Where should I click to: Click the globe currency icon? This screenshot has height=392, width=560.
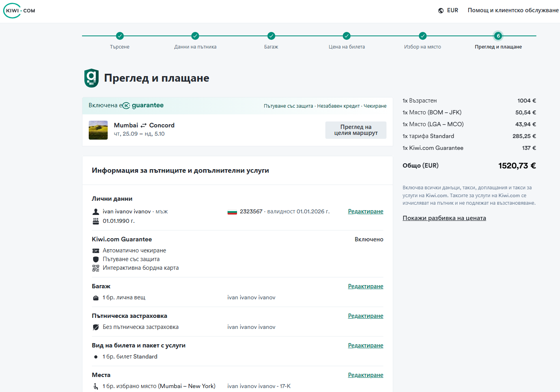[x=441, y=11]
